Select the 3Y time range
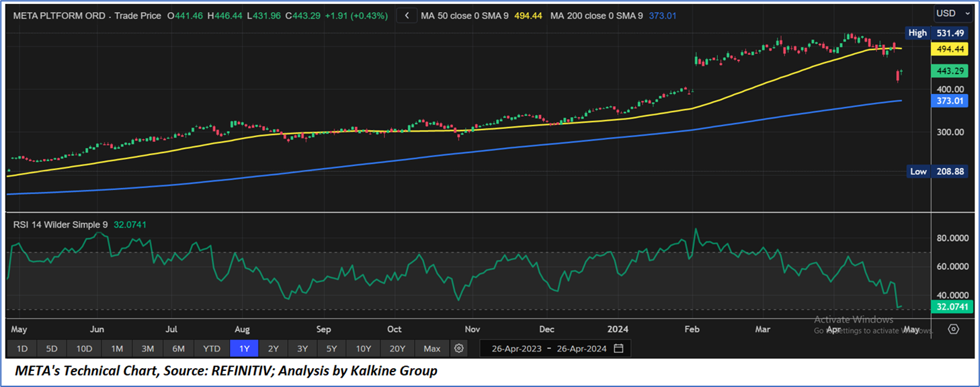Image resolution: width=980 pixels, height=387 pixels. click(x=303, y=348)
